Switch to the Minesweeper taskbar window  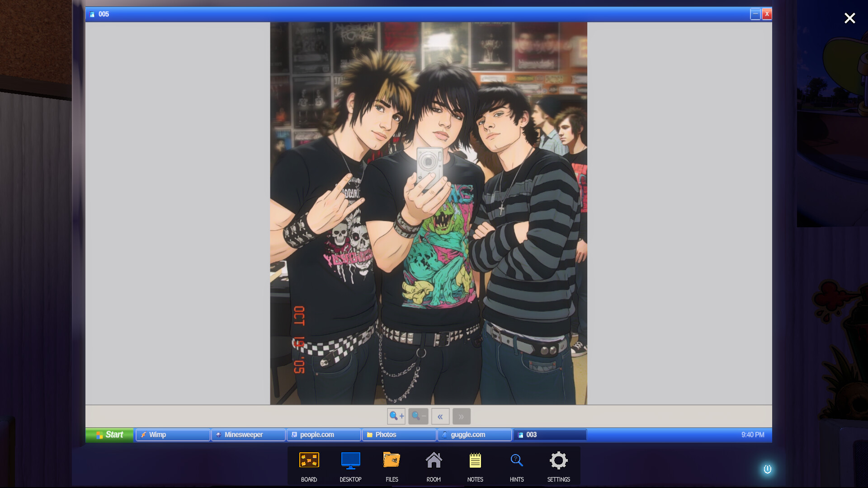pyautogui.click(x=248, y=435)
